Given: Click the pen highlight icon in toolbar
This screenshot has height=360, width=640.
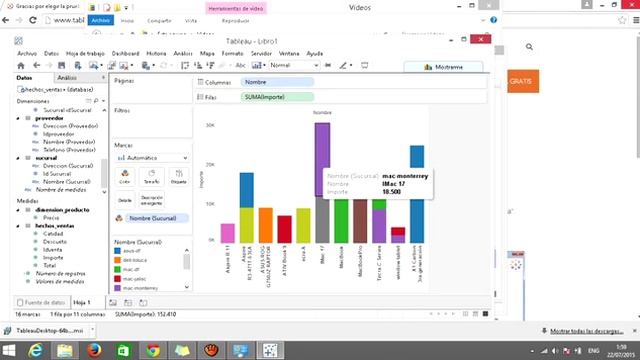Looking at the screenshot, I should point(343,65).
